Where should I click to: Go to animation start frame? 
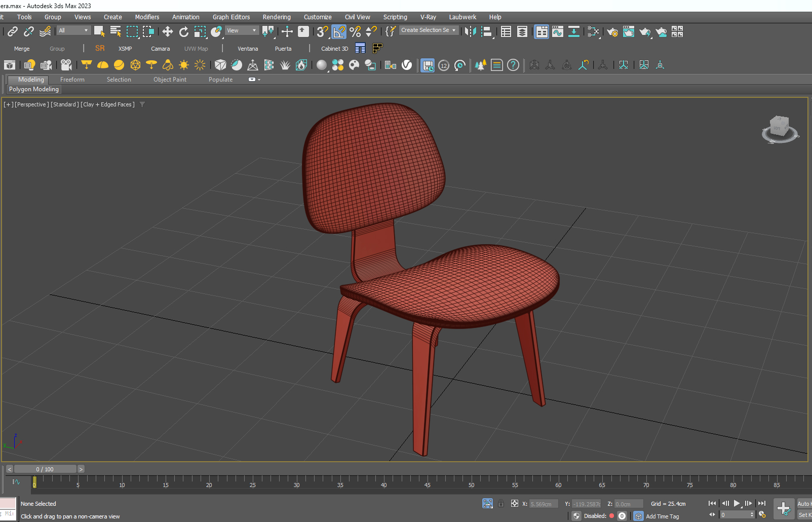coord(712,503)
